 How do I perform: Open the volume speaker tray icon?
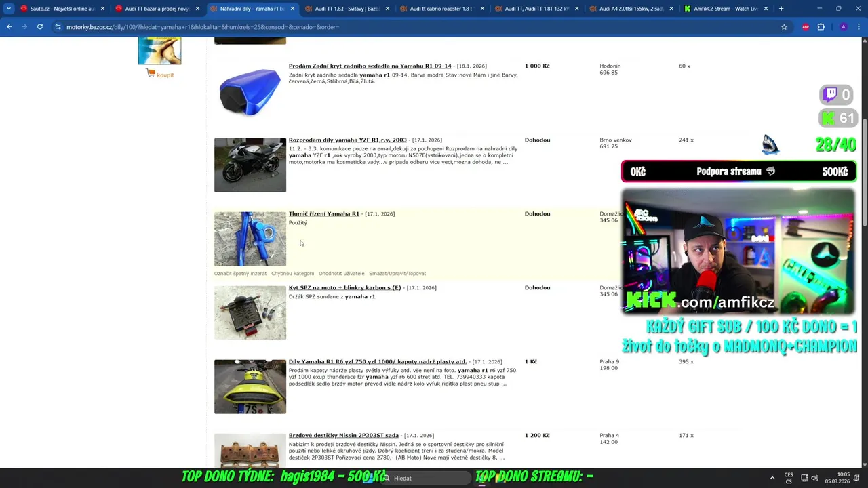tap(814, 478)
